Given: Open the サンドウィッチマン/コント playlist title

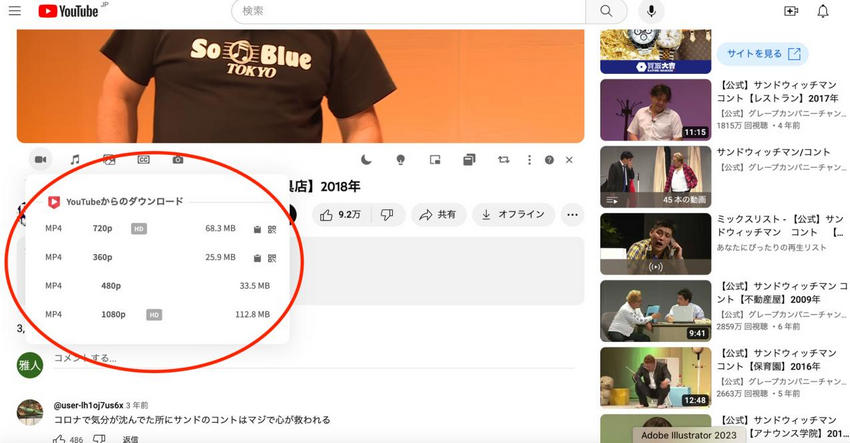Looking at the screenshot, I should pos(774,152).
